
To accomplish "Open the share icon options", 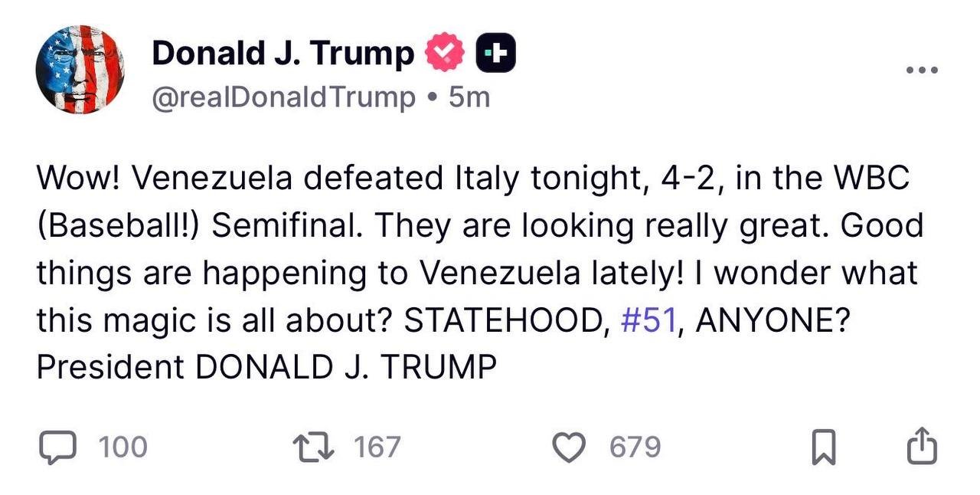I will coord(922,447).
